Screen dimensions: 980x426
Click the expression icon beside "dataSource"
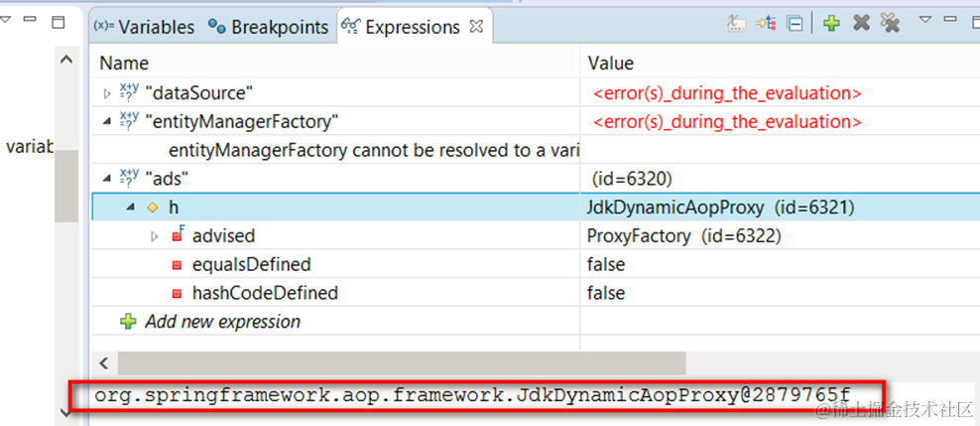tap(129, 93)
